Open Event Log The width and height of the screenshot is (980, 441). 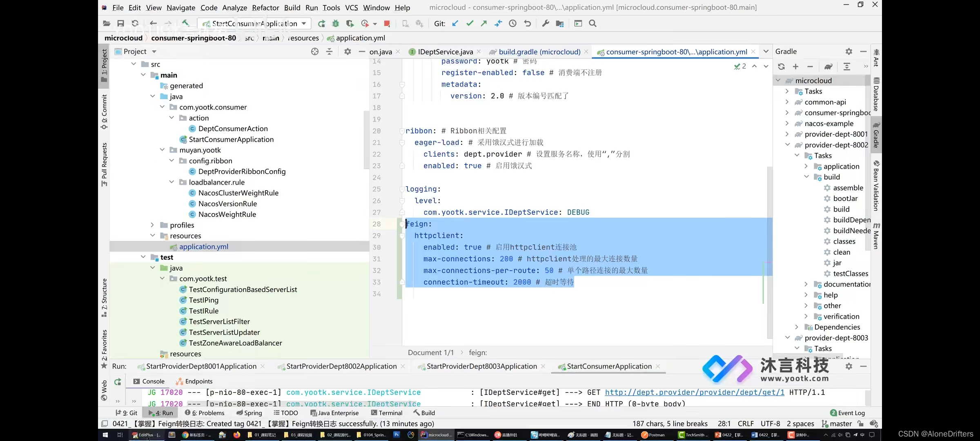[x=848, y=413]
